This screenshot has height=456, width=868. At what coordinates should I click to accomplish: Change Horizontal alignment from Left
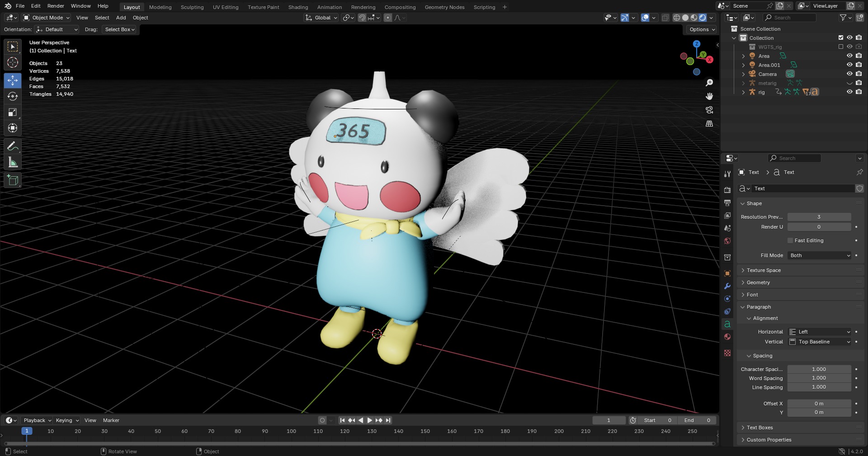click(x=819, y=332)
